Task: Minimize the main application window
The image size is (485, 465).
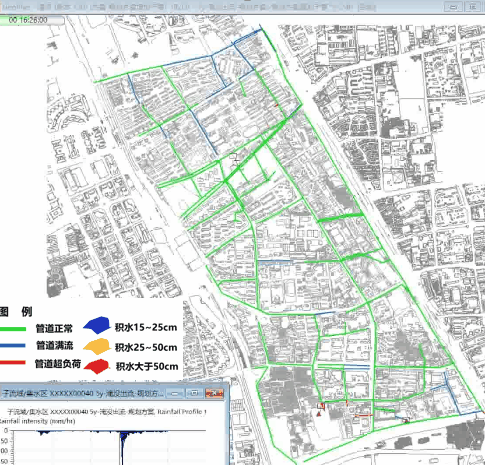Action: pos(453,7)
